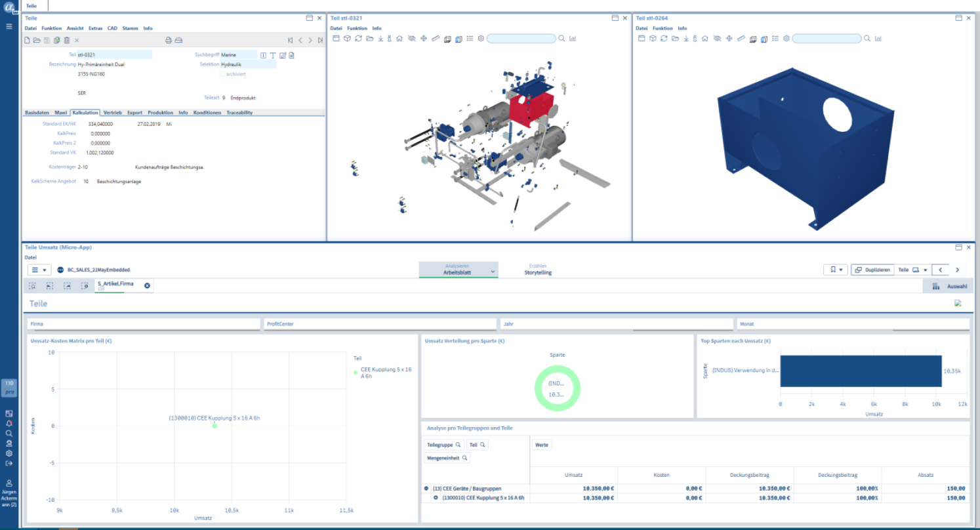Open the edit note icon beside Suchbegriff
The image size is (980, 530).
tap(283, 55)
